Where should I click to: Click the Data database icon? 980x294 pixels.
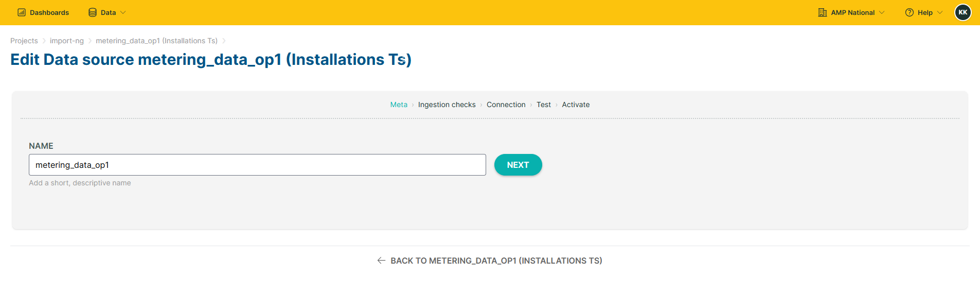tap(93, 12)
